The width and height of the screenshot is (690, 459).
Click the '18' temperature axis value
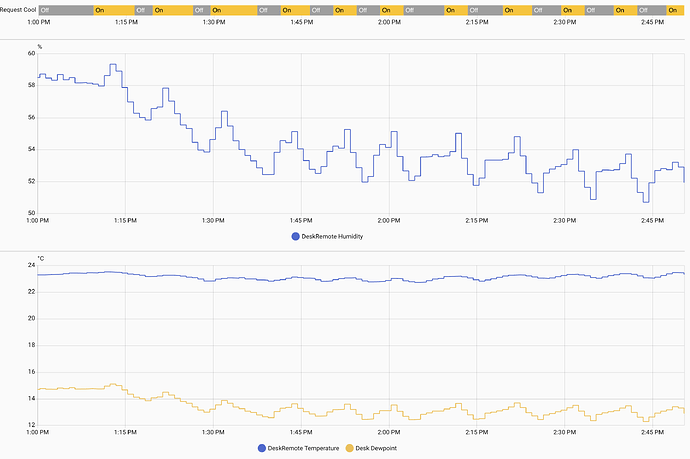pyautogui.click(x=31, y=345)
